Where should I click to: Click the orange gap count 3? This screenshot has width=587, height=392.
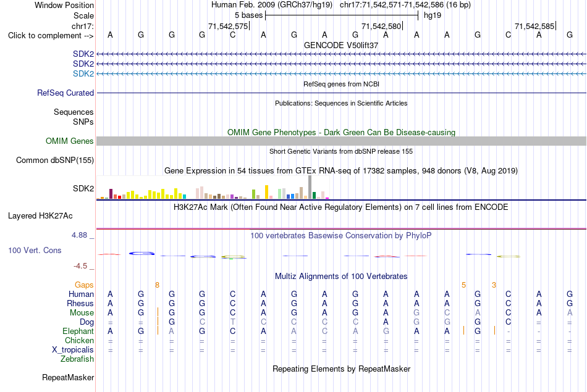click(x=494, y=285)
